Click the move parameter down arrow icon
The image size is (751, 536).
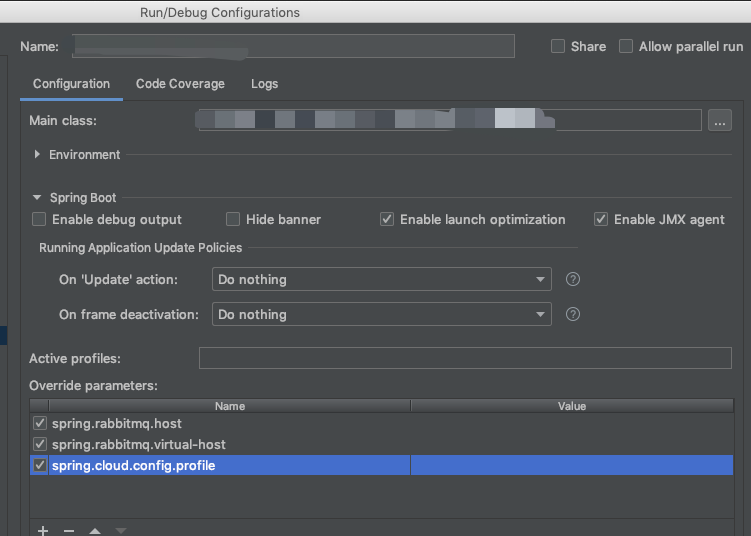click(121, 530)
